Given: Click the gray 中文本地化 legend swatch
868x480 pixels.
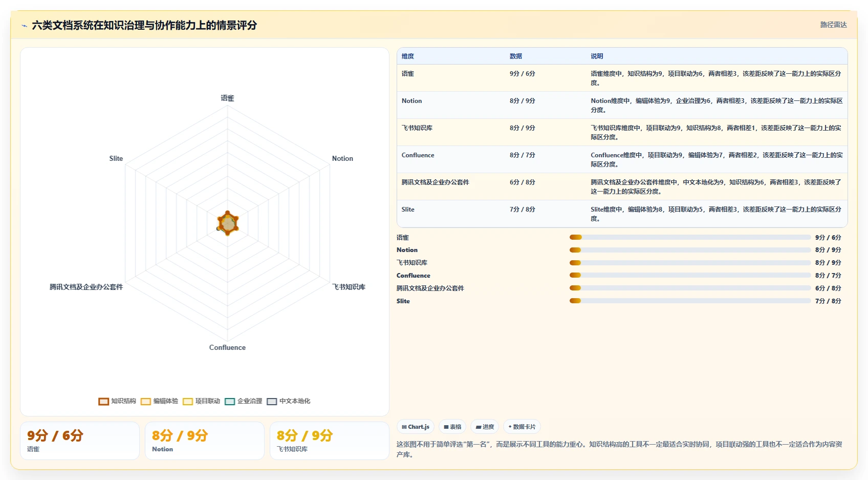Looking at the screenshot, I should [272, 402].
